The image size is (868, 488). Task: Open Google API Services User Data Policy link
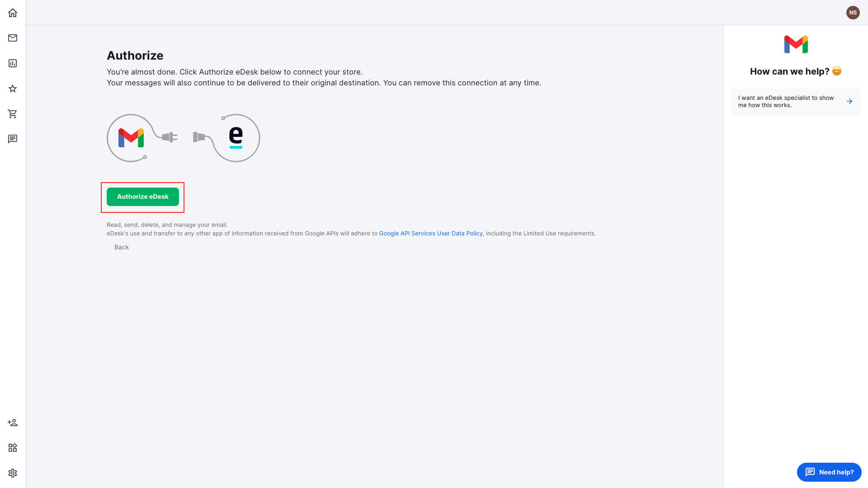point(431,234)
